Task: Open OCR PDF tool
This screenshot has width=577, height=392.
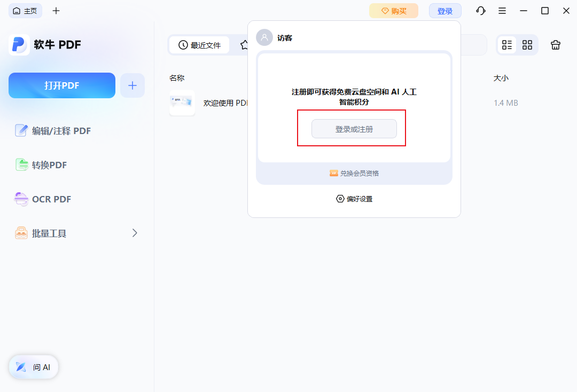Action: tap(43, 199)
